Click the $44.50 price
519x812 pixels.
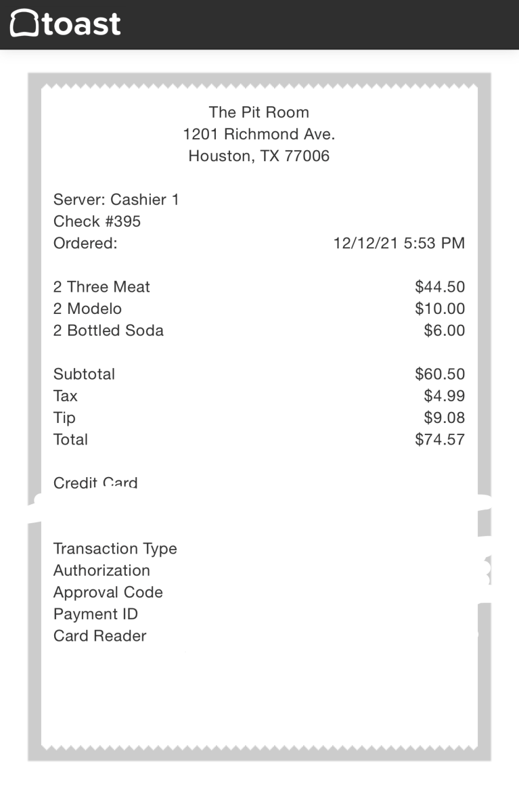[x=440, y=287]
